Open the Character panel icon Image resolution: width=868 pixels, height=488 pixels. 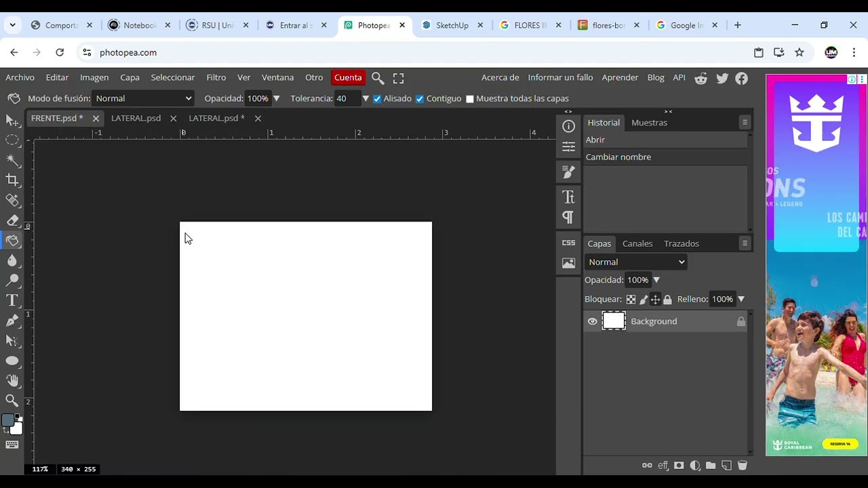568,197
